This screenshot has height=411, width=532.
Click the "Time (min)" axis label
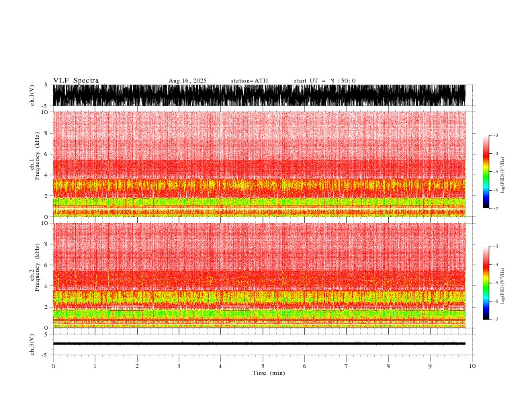pos(269,373)
